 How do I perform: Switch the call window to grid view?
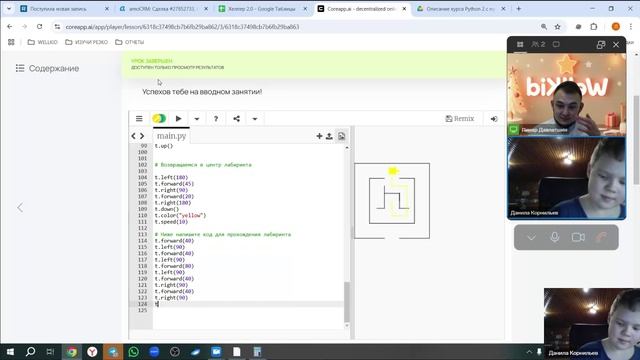[x=520, y=44]
